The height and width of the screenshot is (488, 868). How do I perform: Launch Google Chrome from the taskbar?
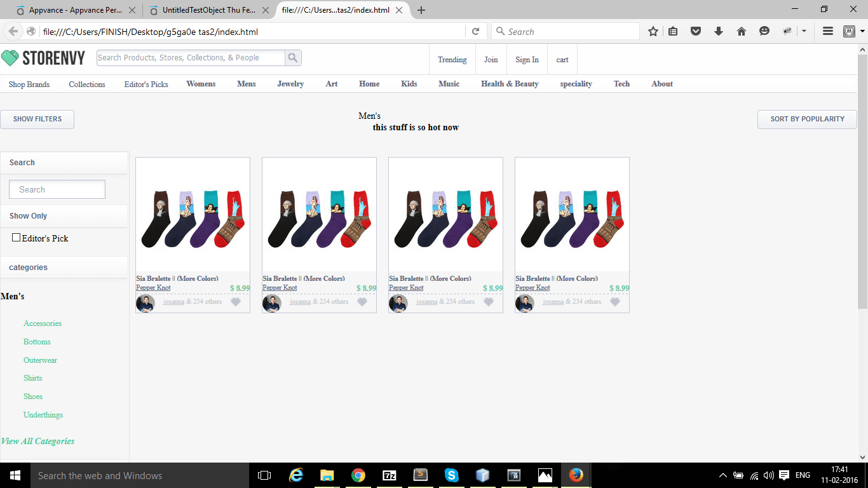tap(358, 475)
